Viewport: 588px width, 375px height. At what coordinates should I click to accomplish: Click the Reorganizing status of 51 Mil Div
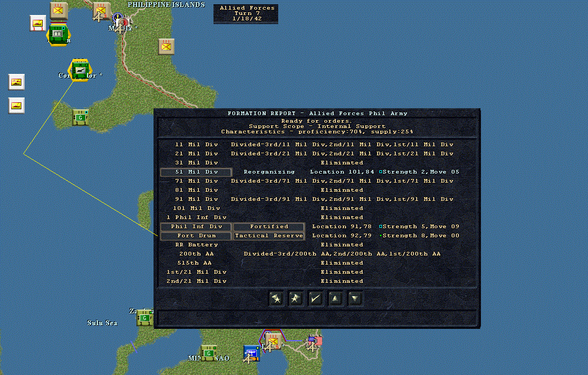pyautogui.click(x=269, y=172)
